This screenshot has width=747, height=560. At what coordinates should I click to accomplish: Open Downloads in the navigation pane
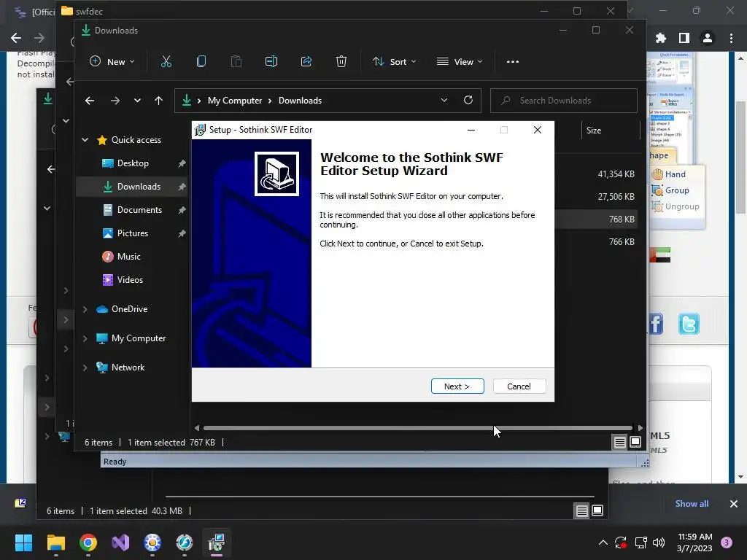139,187
